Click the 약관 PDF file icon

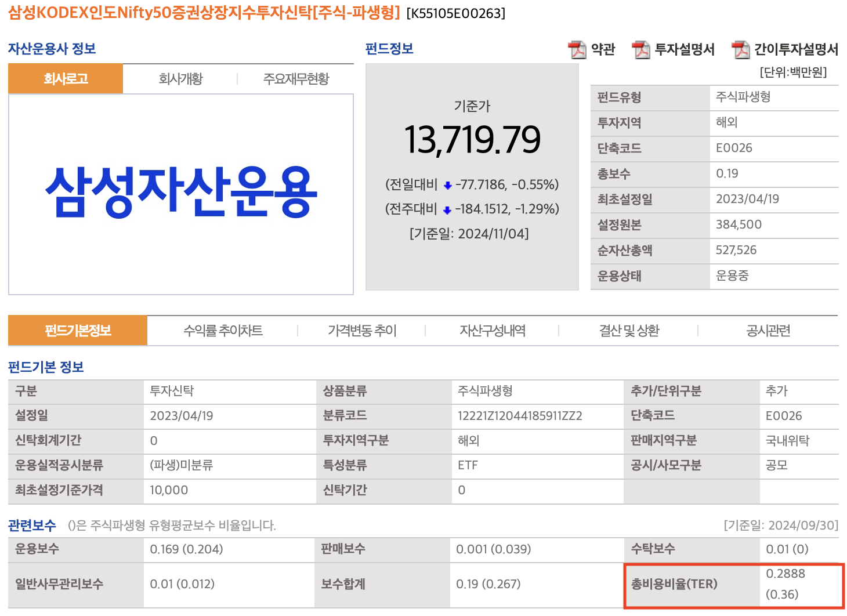(577, 49)
